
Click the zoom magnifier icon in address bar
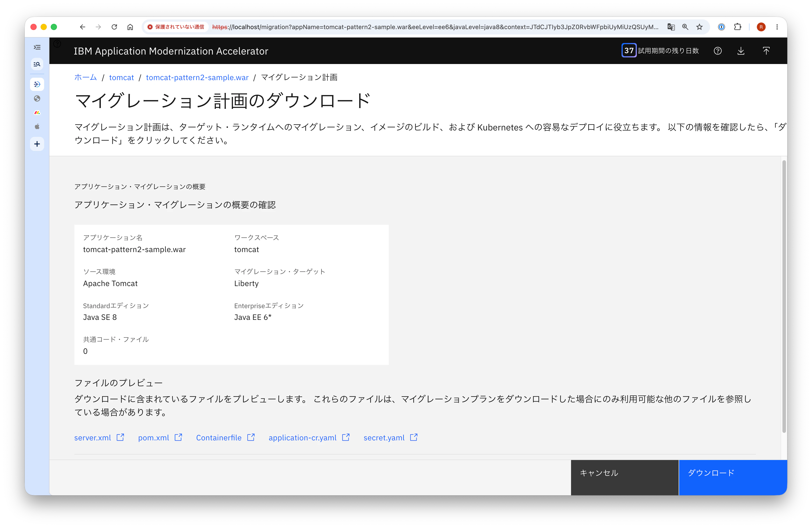(x=685, y=27)
